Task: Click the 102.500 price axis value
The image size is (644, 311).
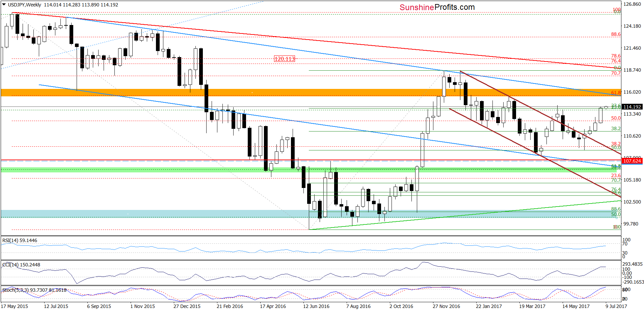Action: [x=632, y=202]
